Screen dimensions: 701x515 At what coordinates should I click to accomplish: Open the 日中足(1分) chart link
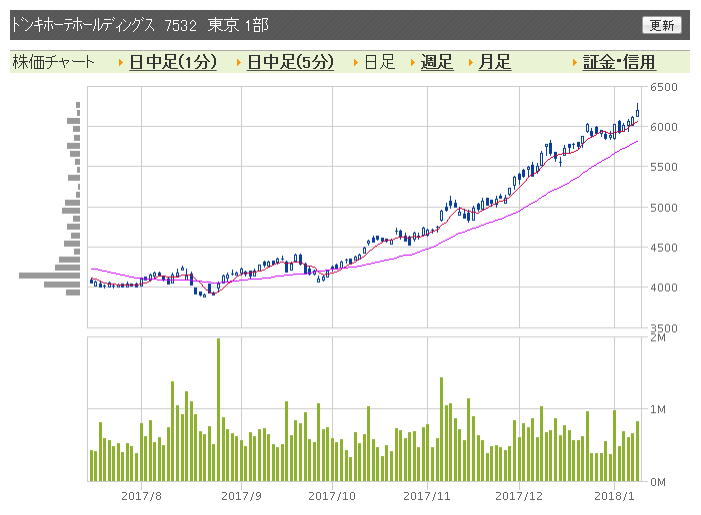[x=173, y=62]
